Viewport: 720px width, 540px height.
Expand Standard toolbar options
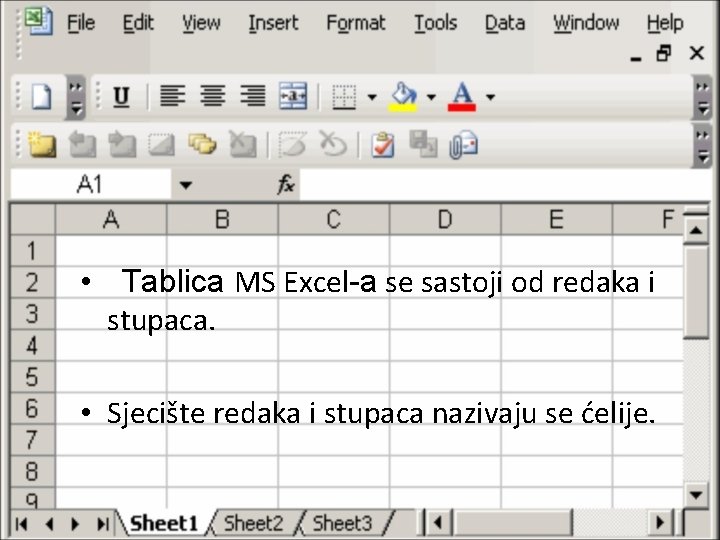tap(76, 97)
